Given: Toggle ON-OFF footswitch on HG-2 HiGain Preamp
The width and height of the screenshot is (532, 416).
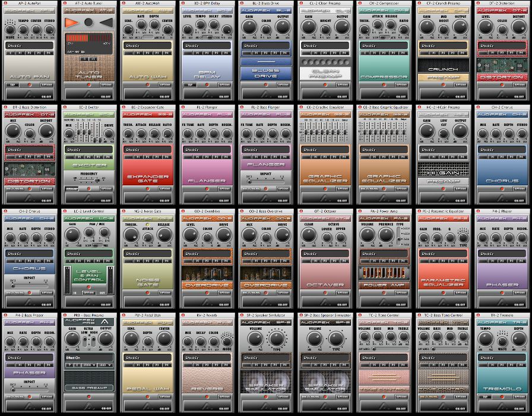Looking at the screenshot, I should click(x=443, y=198).
